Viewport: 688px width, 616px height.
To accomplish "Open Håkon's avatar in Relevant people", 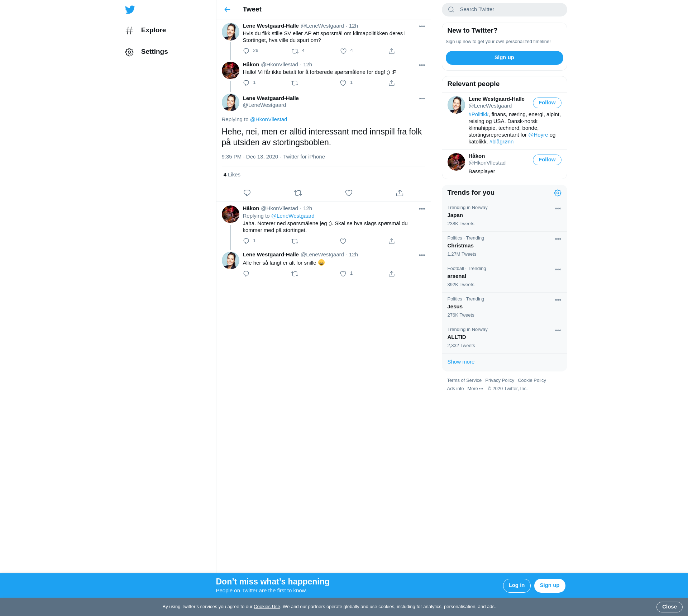I will click(x=456, y=162).
